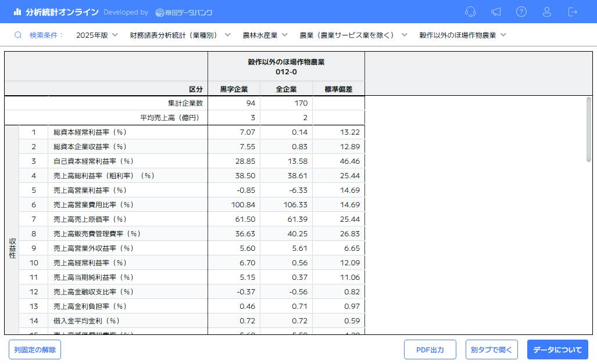Click the bar-chart logo icon
This screenshot has height=364, width=597.
tap(17, 12)
